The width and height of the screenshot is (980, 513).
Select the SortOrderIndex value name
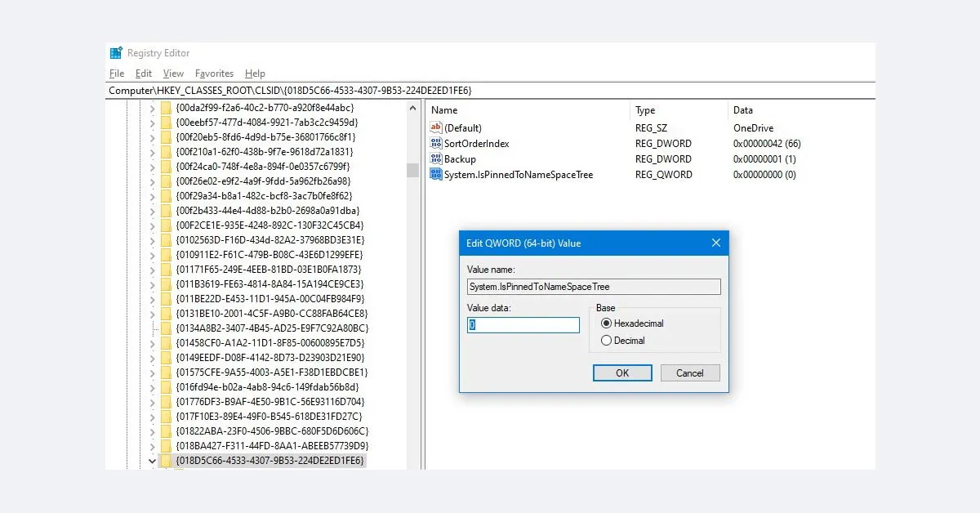[x=476, y=144]
